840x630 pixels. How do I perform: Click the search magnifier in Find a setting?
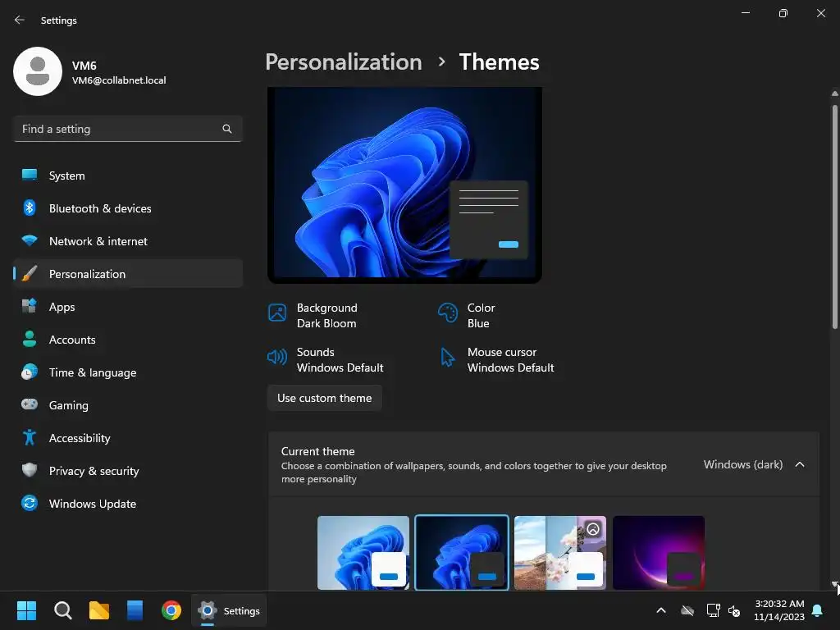pyautogui.click(x=227, y=129)
